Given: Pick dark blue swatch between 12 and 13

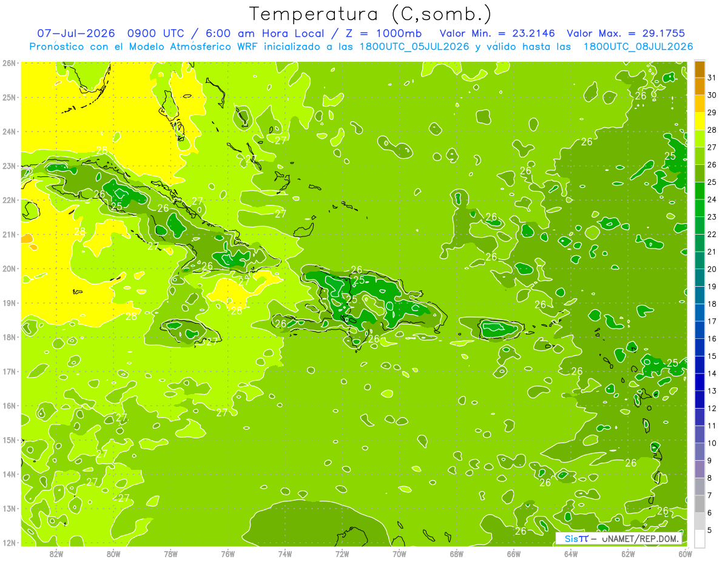Looking at the screenshot, I should pyautogui.click(x=699, y=400).
